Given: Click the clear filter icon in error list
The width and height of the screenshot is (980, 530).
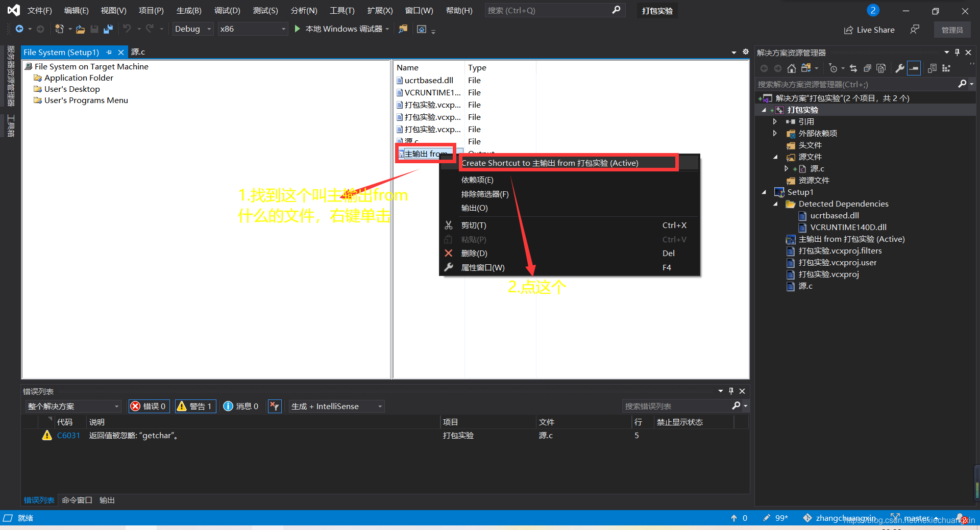Looking at the screenshot, I should (x=275, y=406).
